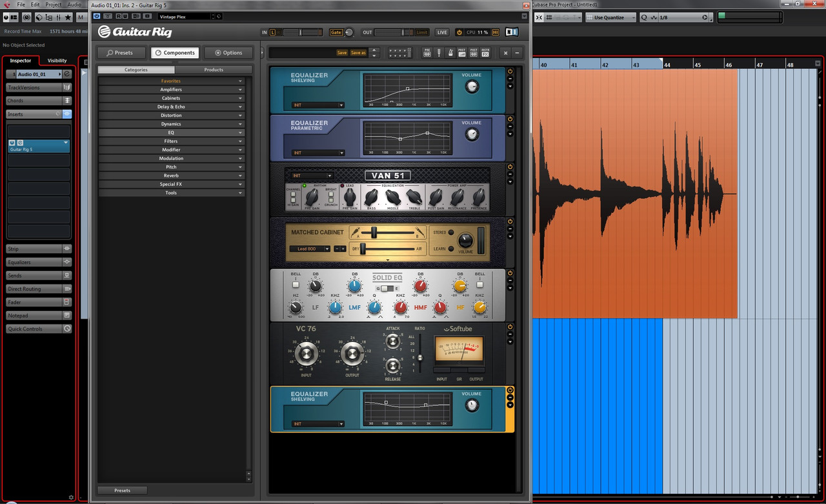The image size is (826, 504).
Task: Switch to the Components tab
Action: point(175,53)
